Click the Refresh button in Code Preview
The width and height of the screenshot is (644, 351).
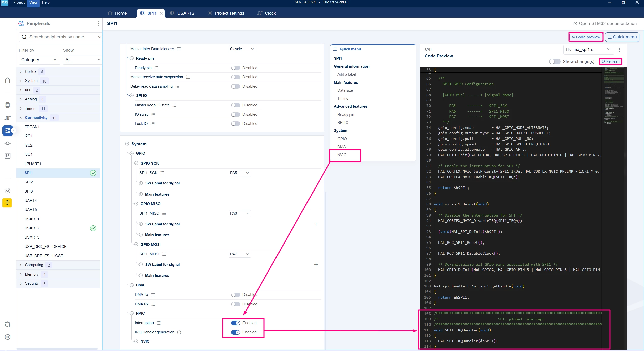tap(610, 61)
